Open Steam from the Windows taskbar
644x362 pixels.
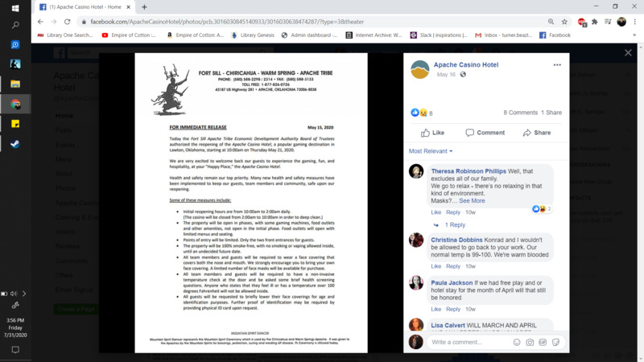click(x=14, y=144)
